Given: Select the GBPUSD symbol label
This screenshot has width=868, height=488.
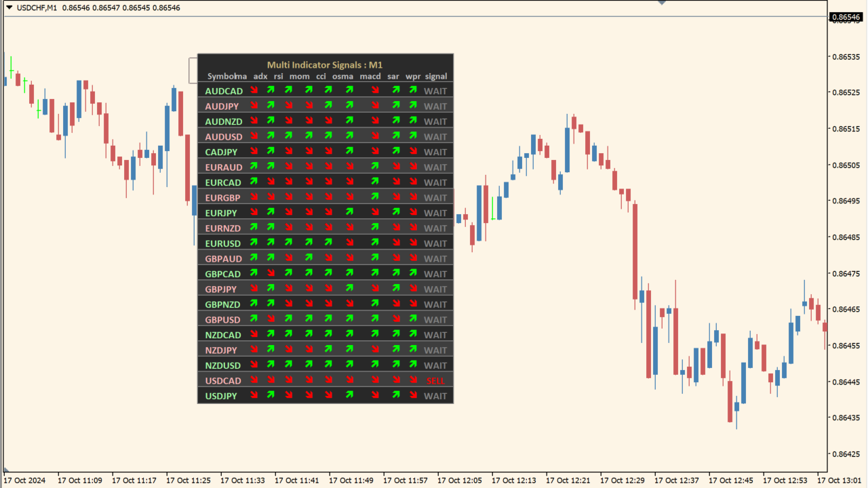Looking at the screenshot, I should [223, 320].
